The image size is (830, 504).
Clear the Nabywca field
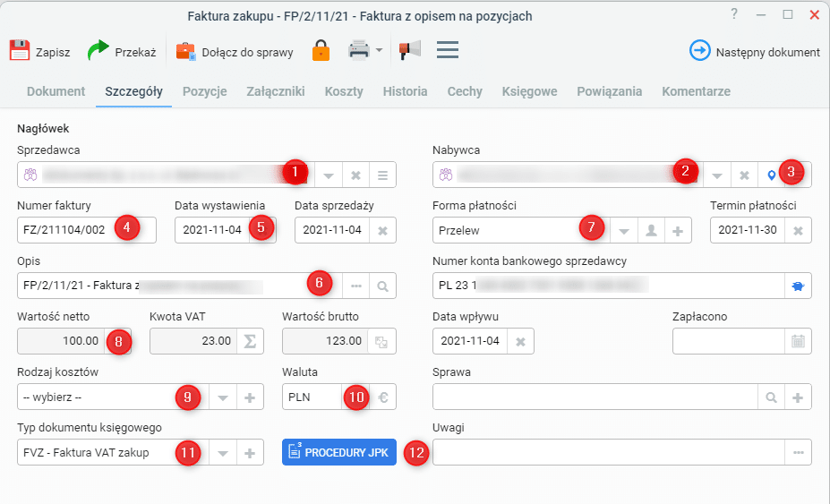tap(744, 175)
